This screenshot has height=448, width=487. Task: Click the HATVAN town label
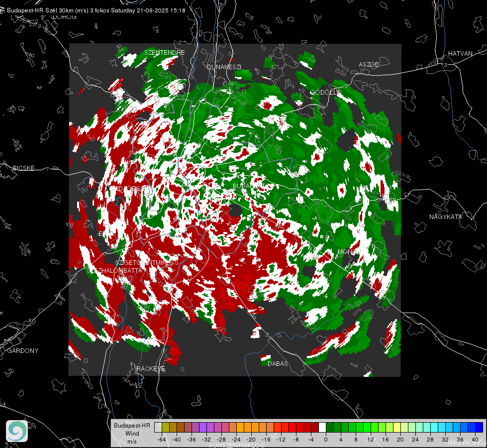(460, 53)
